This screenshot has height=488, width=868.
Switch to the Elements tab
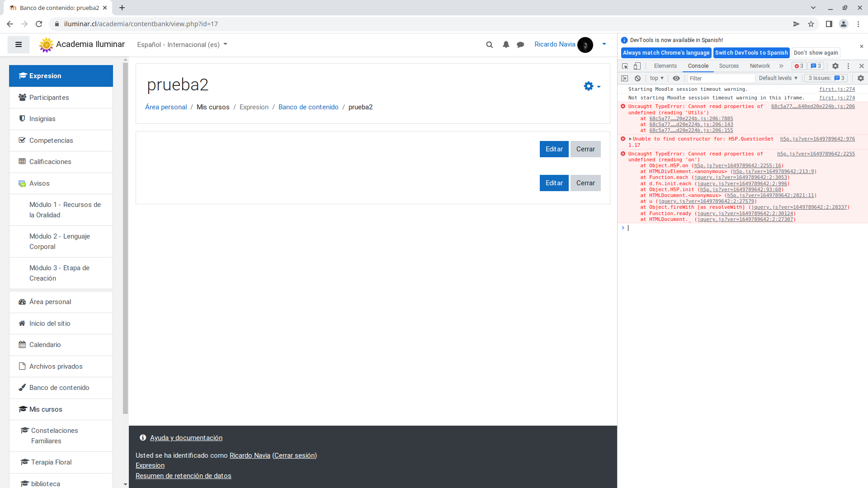(665, 66)
